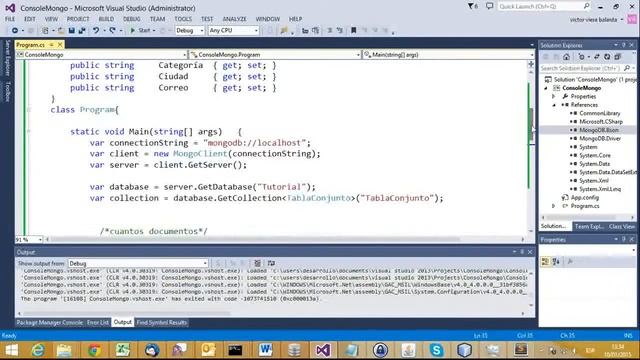Click the Redo toolbar icon
Screen dimensions: 640x360
tap(112, 31)
